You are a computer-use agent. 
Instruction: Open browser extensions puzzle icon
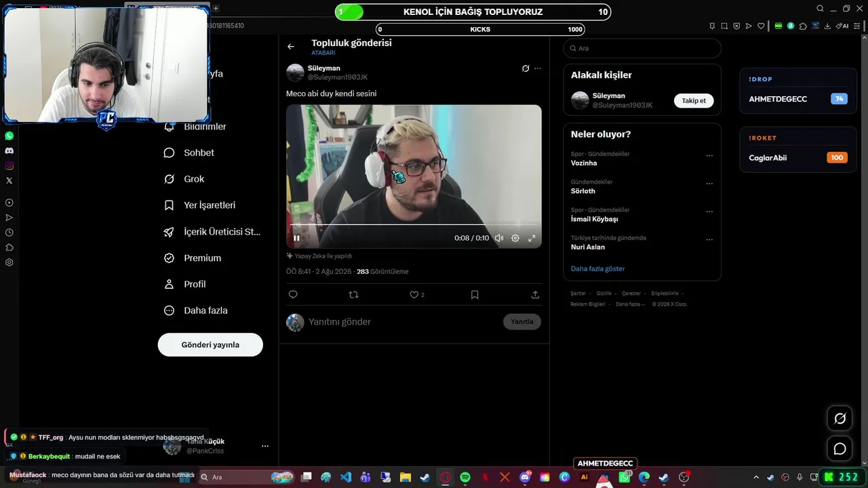point(803,26)
